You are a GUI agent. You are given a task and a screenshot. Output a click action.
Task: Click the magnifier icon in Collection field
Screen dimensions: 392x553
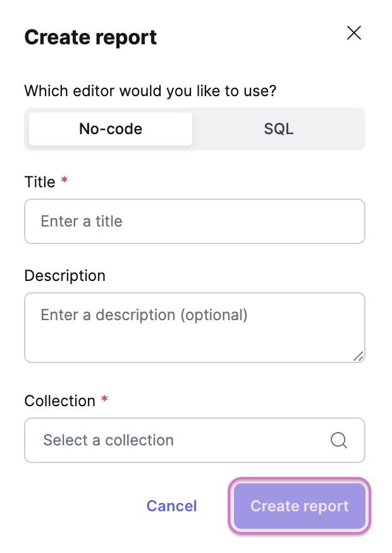click(x=339, y=440)
